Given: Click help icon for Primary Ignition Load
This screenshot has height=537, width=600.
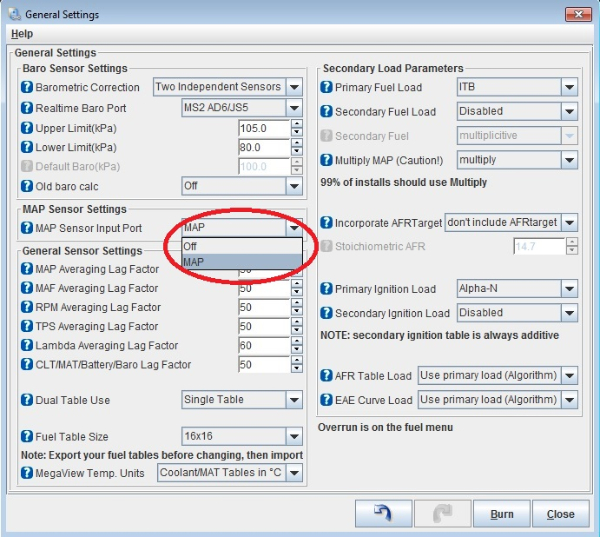Looking at the screenshot, I should pos(326,289).
